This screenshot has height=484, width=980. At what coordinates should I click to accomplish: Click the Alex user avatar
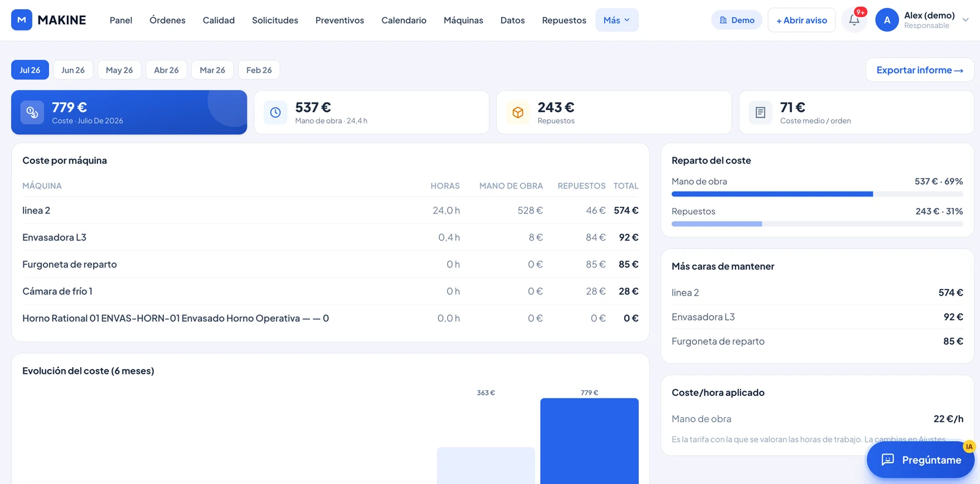[x=887, y=20]
